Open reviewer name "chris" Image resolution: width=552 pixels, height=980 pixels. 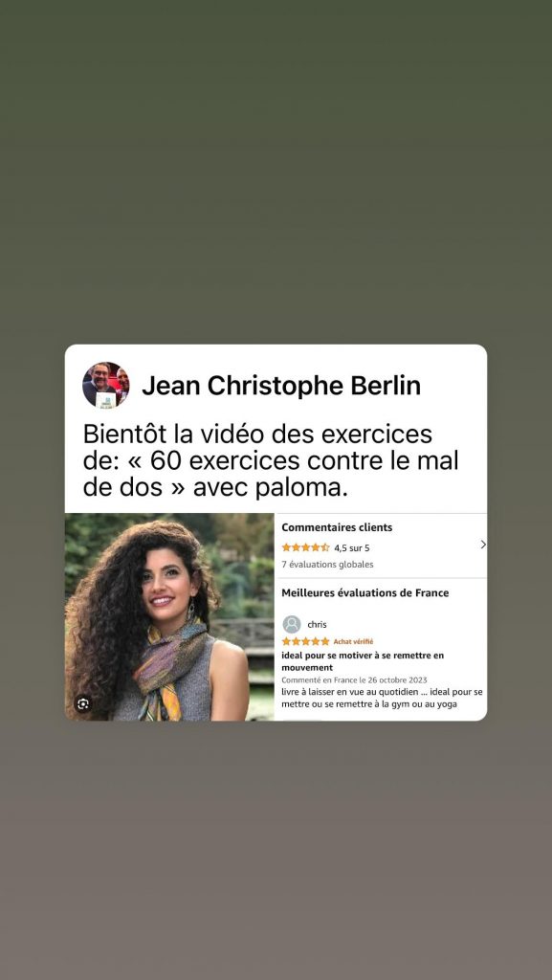317,624
